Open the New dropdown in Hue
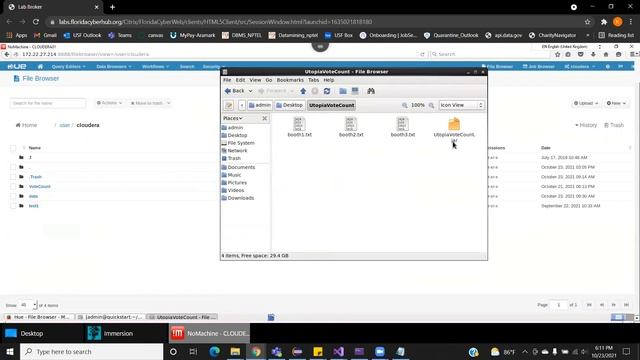The height and width of the screenshot is (360, 640). click(616, 103)
